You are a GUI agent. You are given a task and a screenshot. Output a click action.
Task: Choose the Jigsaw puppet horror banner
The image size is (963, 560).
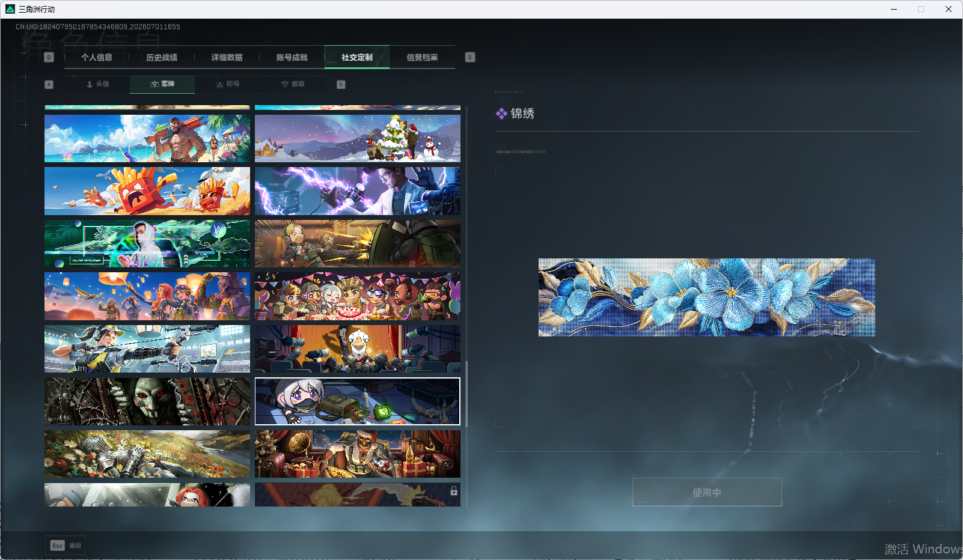(147, 401)
